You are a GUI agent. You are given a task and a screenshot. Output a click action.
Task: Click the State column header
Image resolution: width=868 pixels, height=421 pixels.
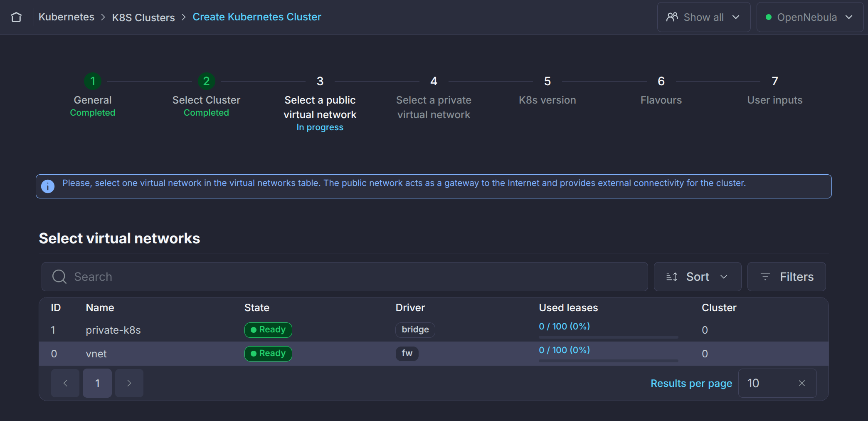click(257, 307)
